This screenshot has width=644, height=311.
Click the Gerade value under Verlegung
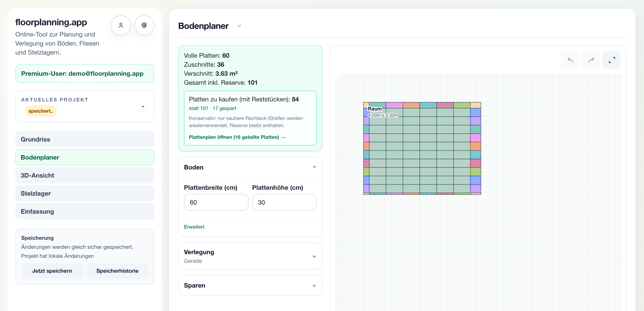click(193, 261)
